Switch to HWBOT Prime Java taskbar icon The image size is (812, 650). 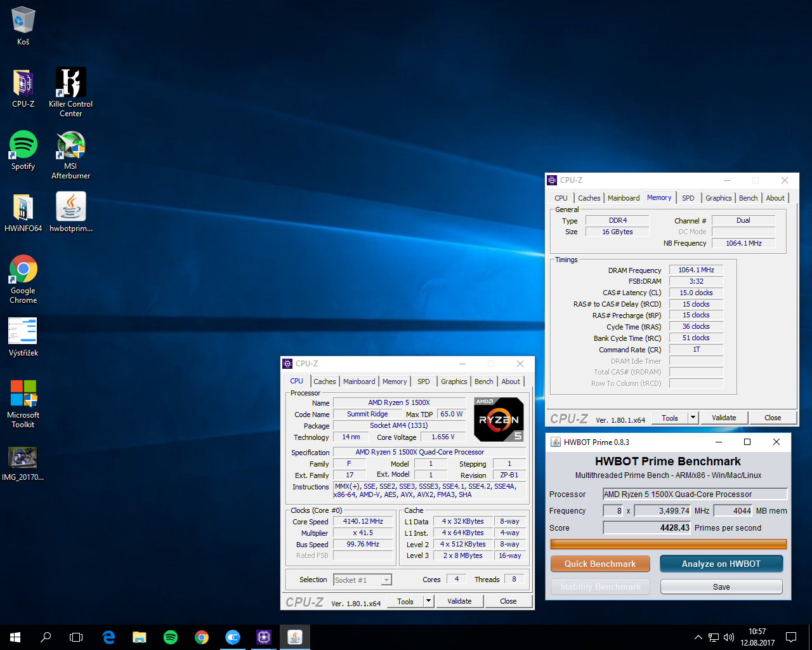295,637
